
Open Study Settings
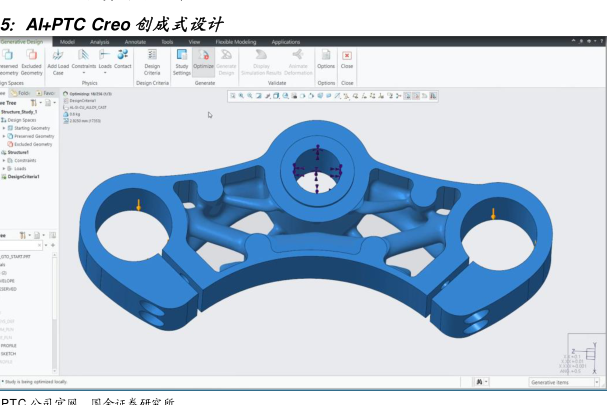point(181,61)
